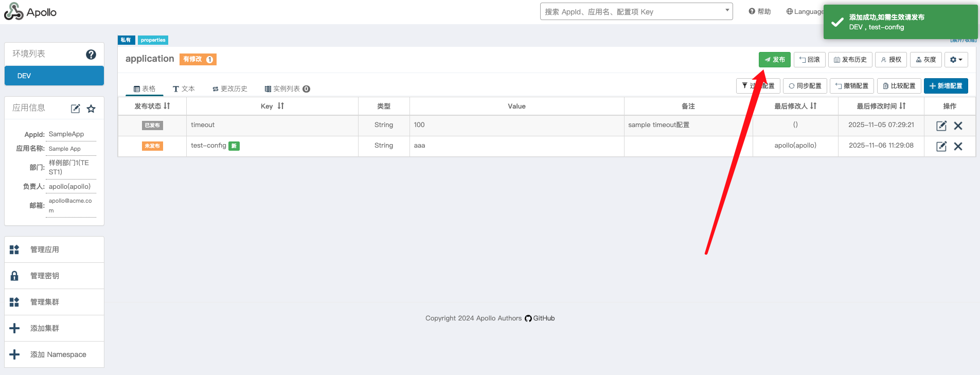Click the Apollo logo icon
This screenshot has width=980, height=375.
click(13, 11)
